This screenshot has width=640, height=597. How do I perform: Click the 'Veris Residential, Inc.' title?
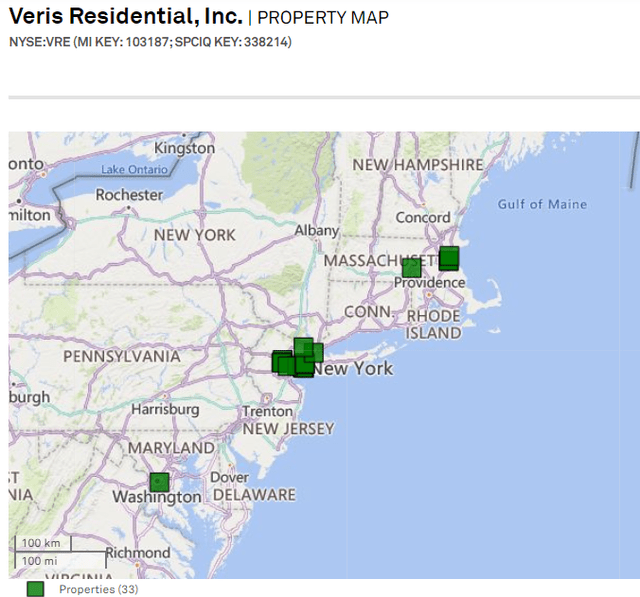[126, 16]
